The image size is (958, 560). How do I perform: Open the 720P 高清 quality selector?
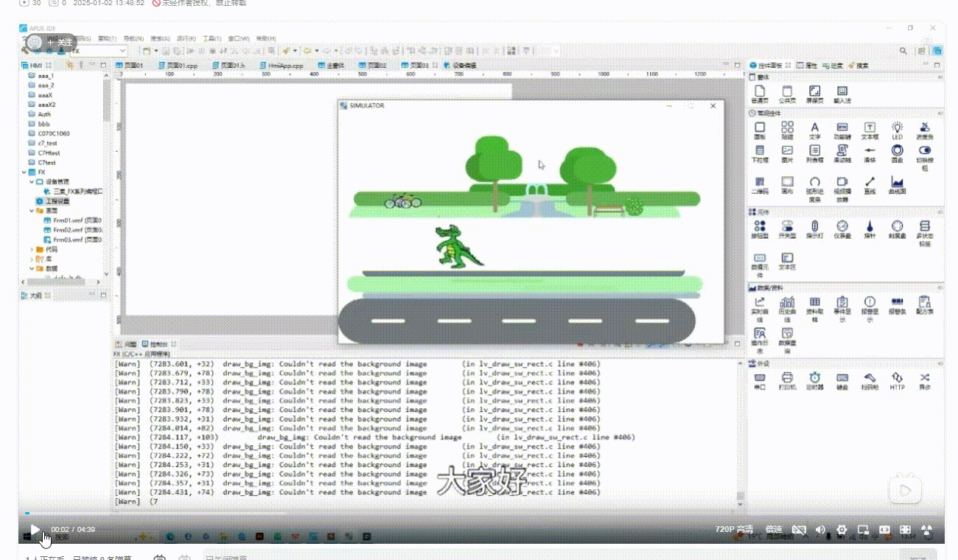734,530
